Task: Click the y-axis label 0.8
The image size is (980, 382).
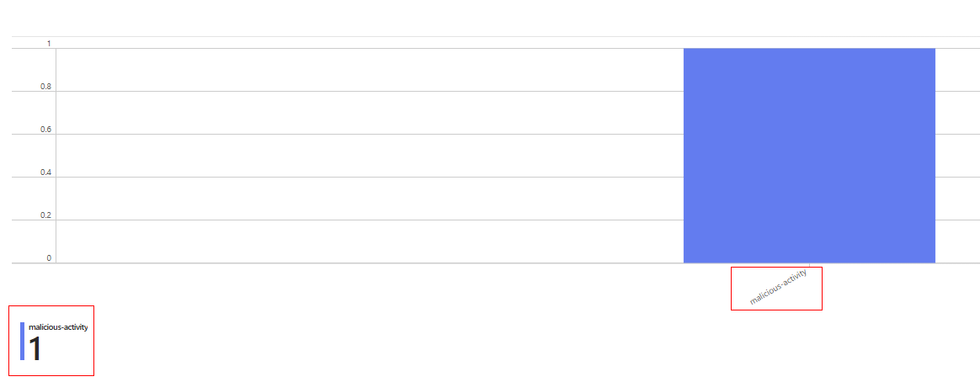Action: [x=46, y=87]
